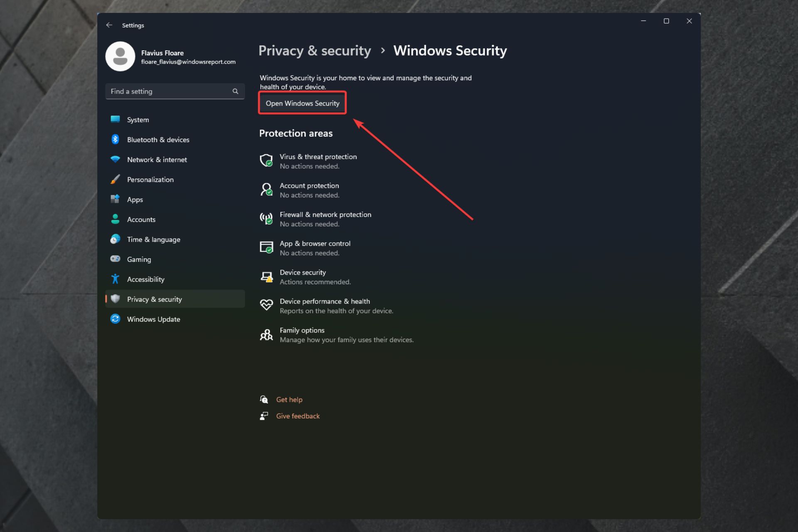Image resolution: width=798 pixels, height=532 pixels.
Task: Click the Windows Update sync icon
Action: pos(115,319)
